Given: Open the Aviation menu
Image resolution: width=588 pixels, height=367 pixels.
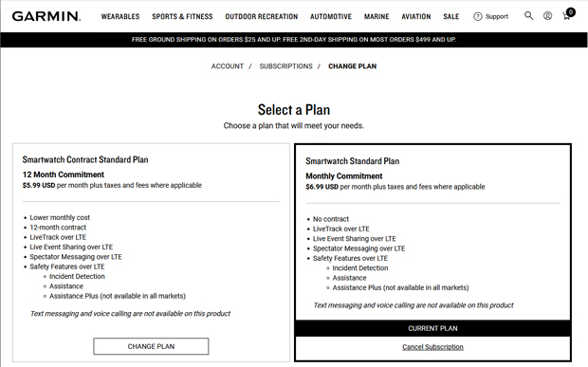Looking at the screenshot, I should click(416, 16).
